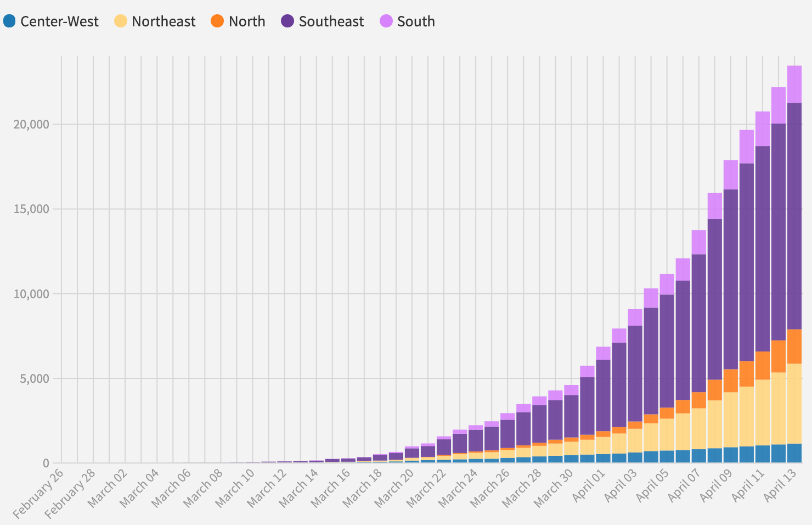Click the Center-West segment of April 13 bar
Screen dimensions: 812x525
[794, 453]
